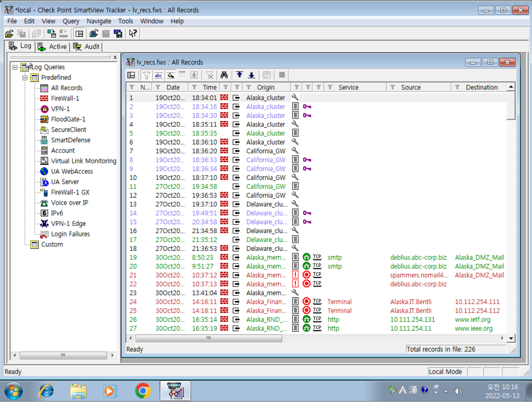Click the Voice over IP phone icon
The image size is (532, 402).
tap(44, 203)
